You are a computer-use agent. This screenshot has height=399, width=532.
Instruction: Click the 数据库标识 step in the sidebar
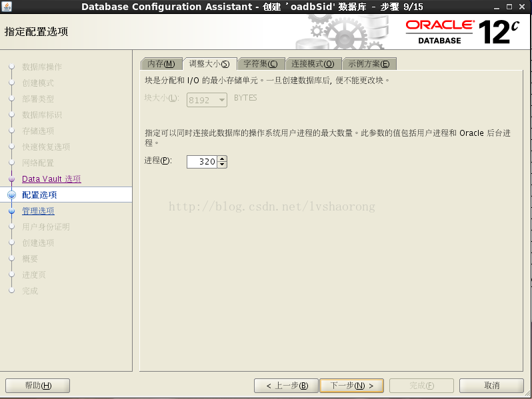[x=42, y=115]
